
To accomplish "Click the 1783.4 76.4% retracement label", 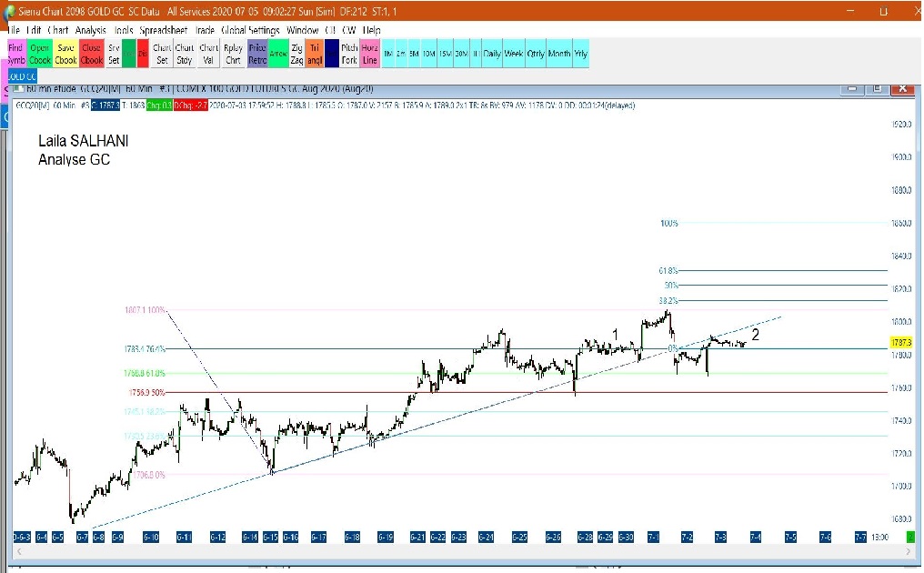I will coord(145,349).
